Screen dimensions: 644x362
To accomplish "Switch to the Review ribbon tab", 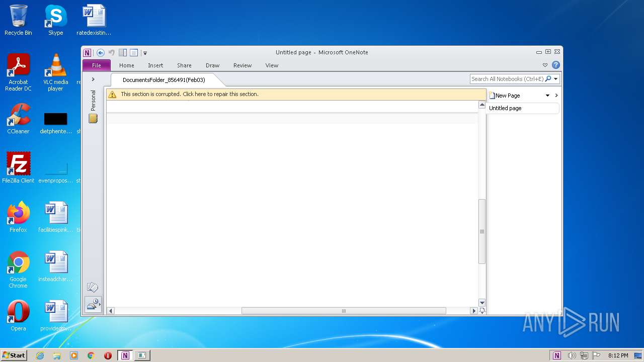I will click(x=243, y=65).
